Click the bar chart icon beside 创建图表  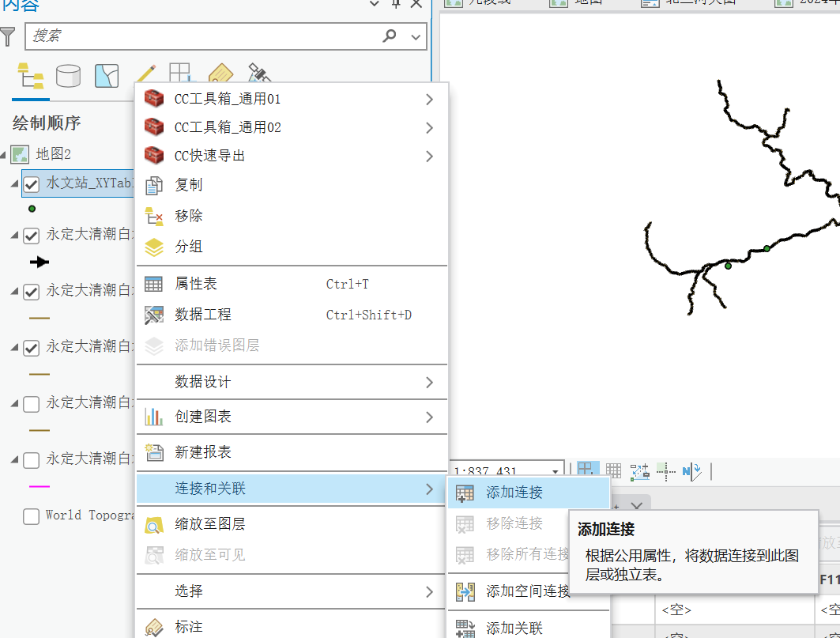154,417
